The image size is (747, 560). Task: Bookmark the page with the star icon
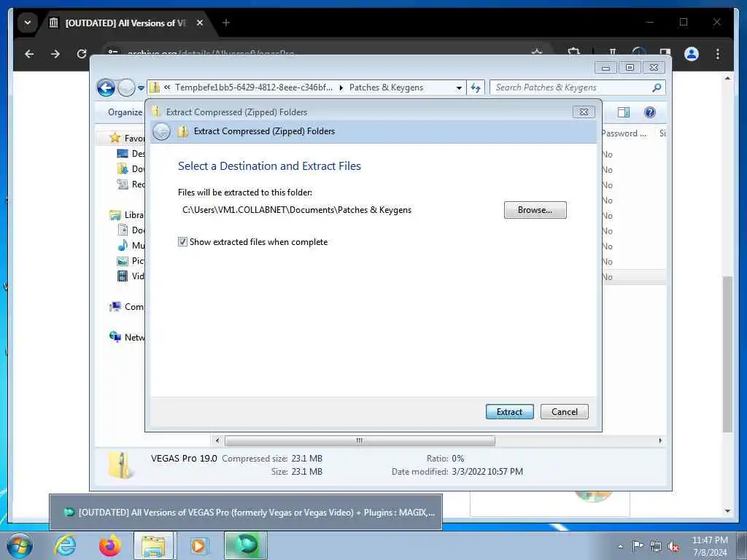tap(537, 53)
